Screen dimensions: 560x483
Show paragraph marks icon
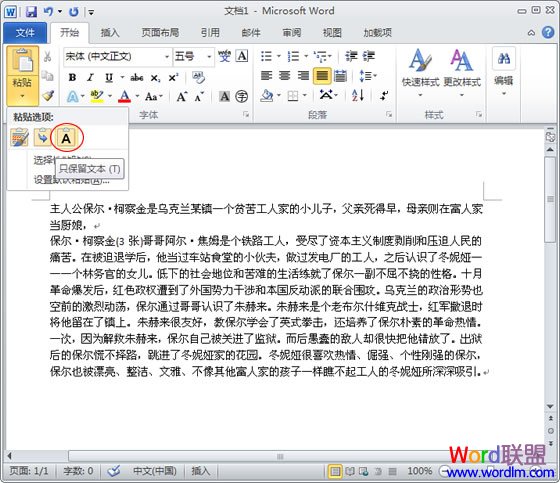384,95
